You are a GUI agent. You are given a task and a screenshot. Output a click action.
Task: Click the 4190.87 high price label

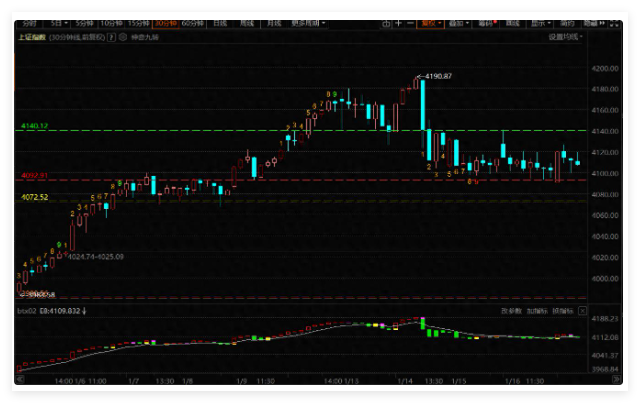(x=438, y=76)
